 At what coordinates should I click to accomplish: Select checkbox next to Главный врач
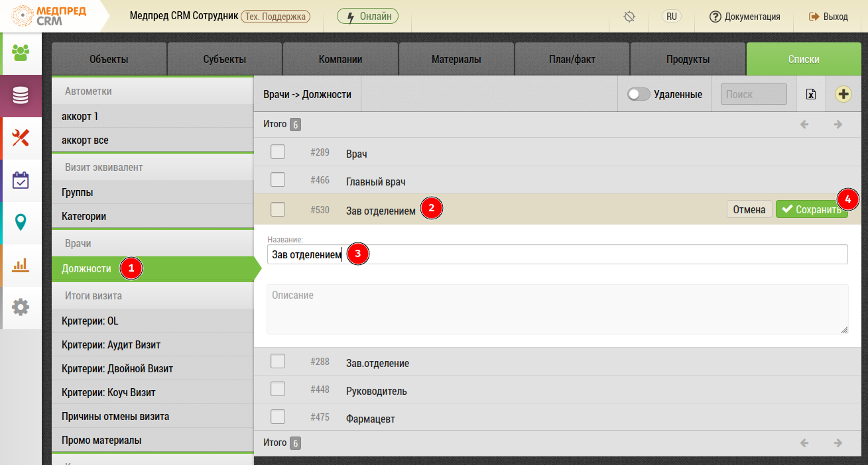pyautogui.click(x=278, y=180)
